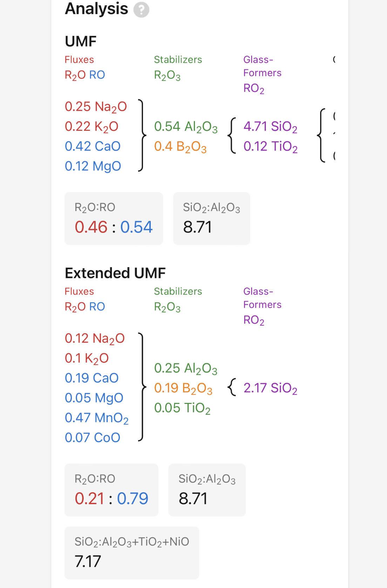
Task: Click the 0.07 CoO entry
Action: point(93,438)
